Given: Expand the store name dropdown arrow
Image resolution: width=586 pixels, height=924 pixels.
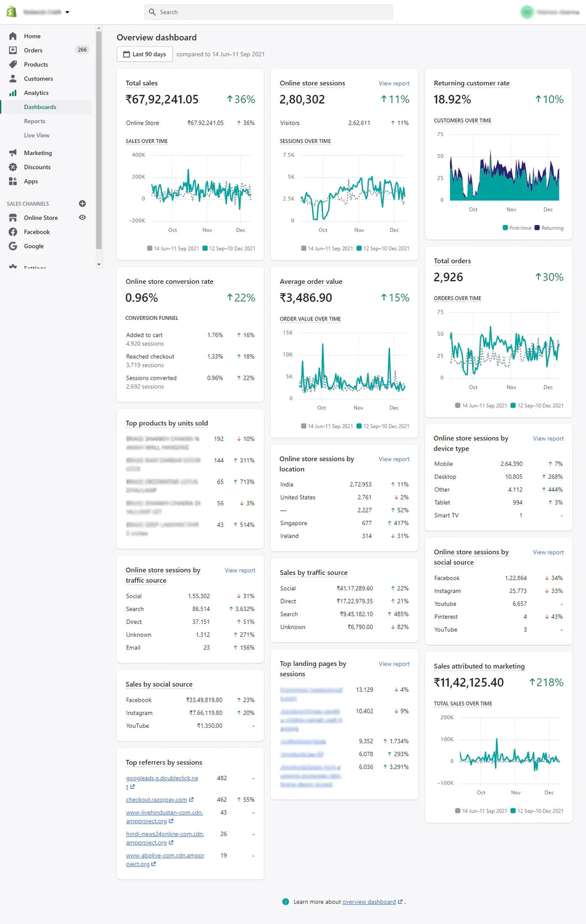Looking at the screenshot, I should pos(67,12).
